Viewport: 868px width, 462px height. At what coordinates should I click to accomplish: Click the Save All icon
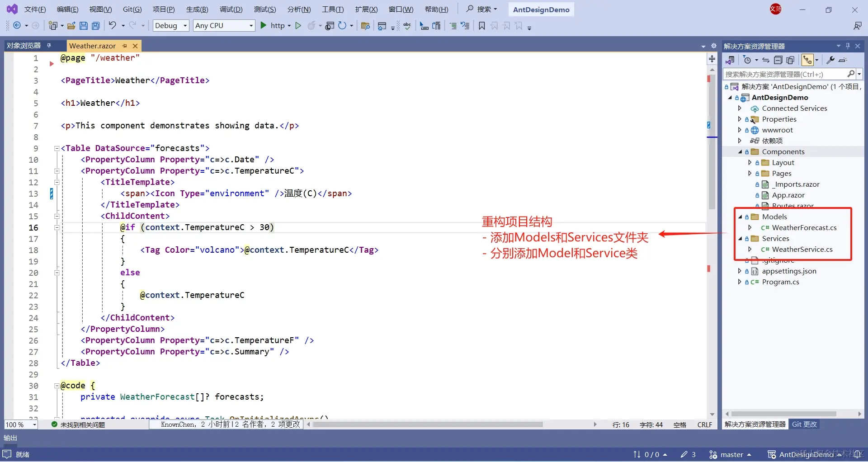[x=96, y=26]
